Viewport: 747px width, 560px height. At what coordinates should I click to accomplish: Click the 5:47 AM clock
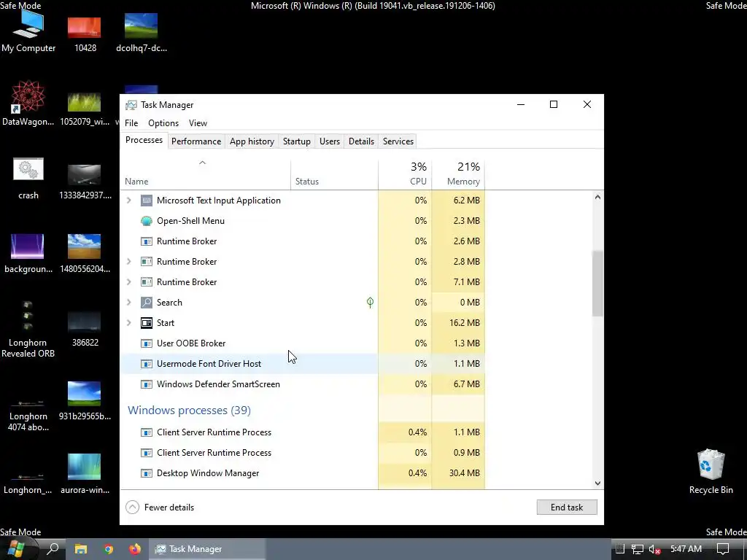tap(686, 549)
